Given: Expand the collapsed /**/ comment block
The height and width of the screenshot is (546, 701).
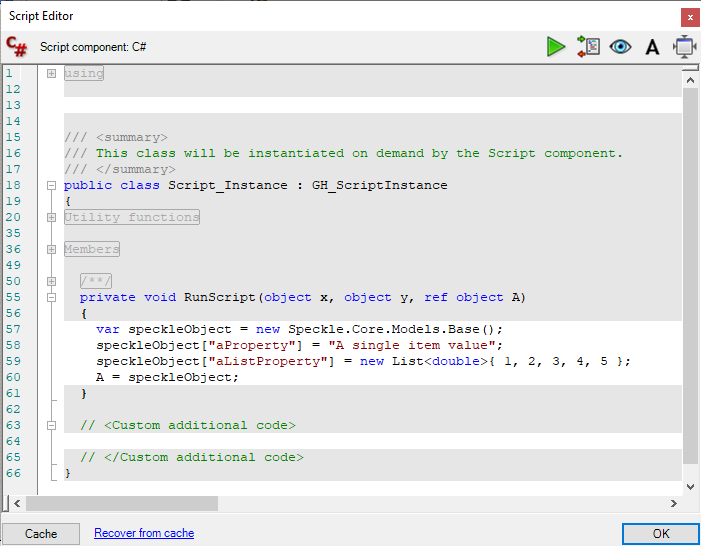Looking at the screenshot, I should [51, 281].
